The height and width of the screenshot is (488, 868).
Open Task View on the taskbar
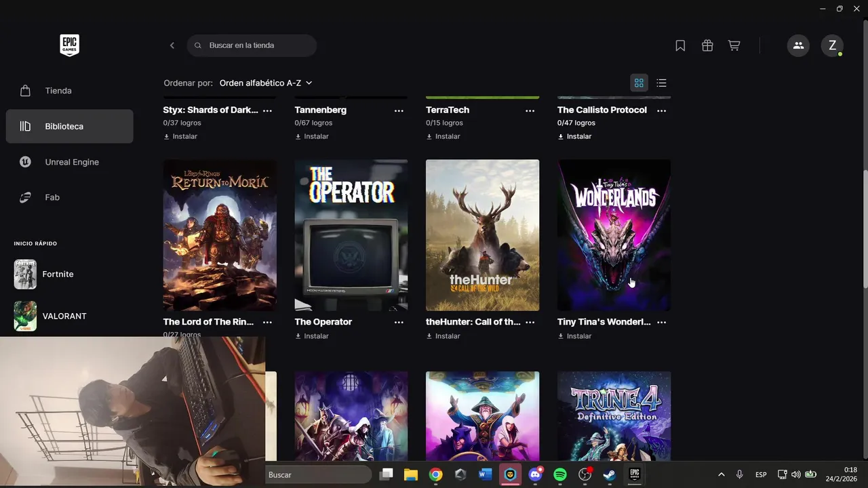(387, 474)
